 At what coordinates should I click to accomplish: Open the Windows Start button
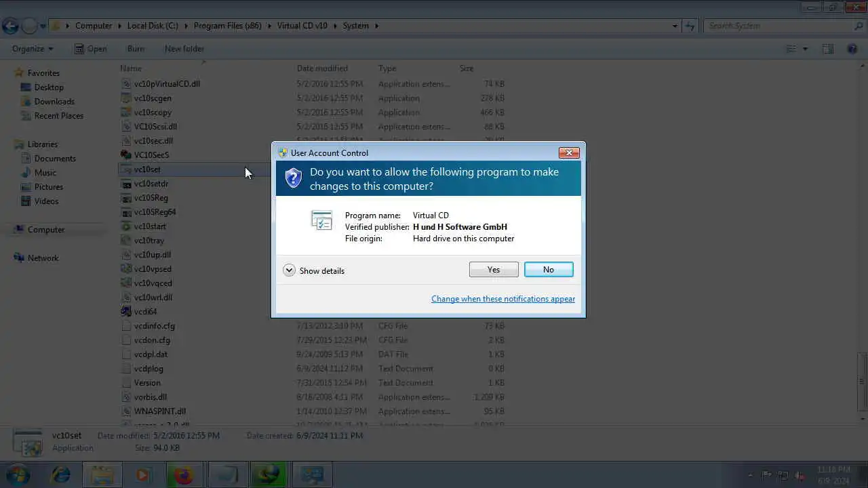point(18,474)
